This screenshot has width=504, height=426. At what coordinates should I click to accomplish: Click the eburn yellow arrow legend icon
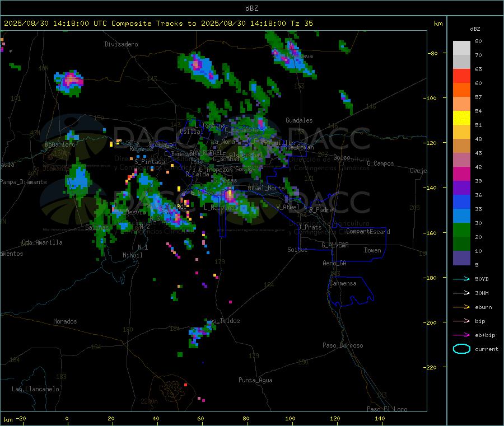pos(461,307)
